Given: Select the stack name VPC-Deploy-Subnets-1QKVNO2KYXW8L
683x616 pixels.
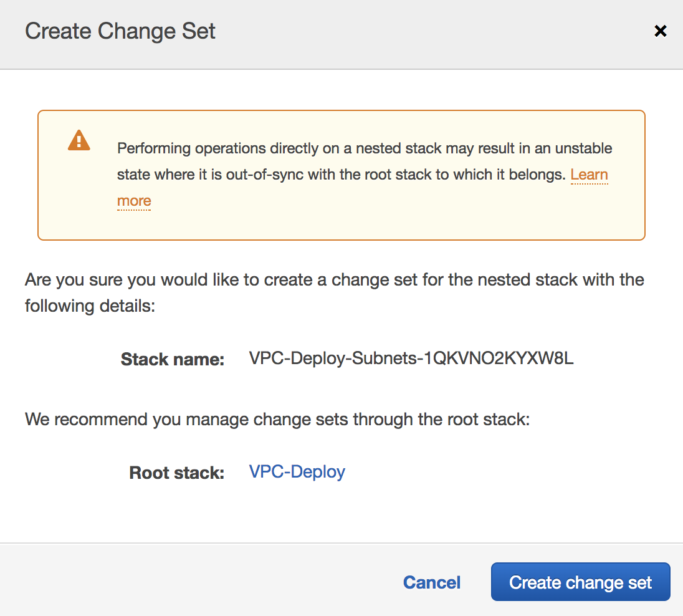Looking at the screenshot, I should (x=411, y=359).
